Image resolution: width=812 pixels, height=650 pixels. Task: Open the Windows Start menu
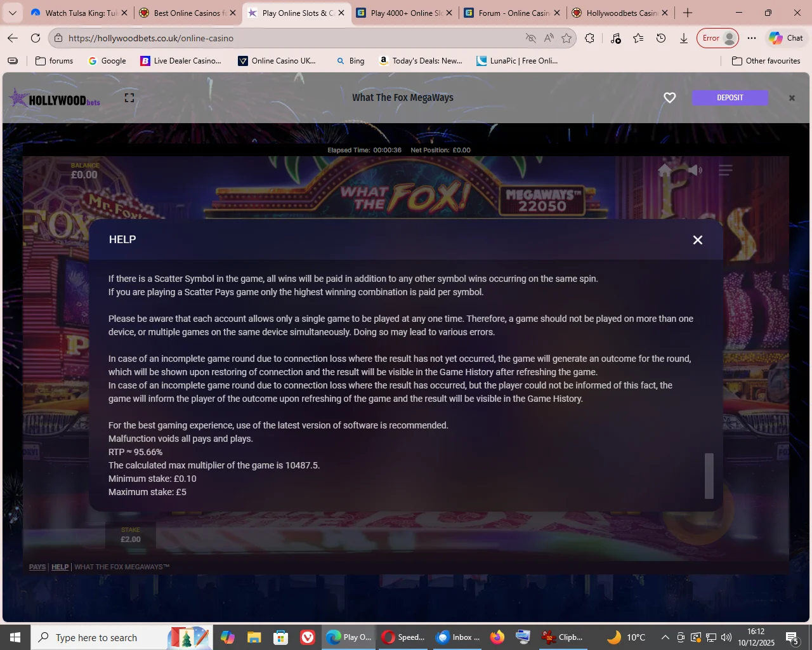pyautogui.click(x=15, y=637)
